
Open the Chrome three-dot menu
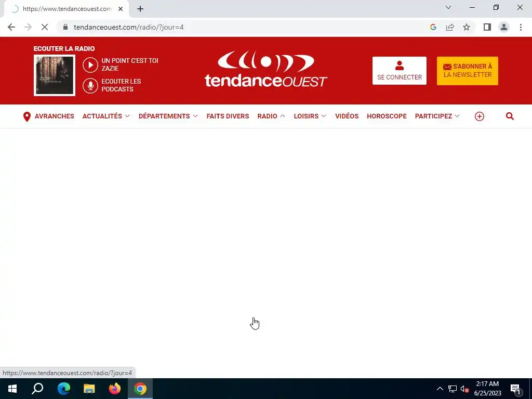[521, 27]
